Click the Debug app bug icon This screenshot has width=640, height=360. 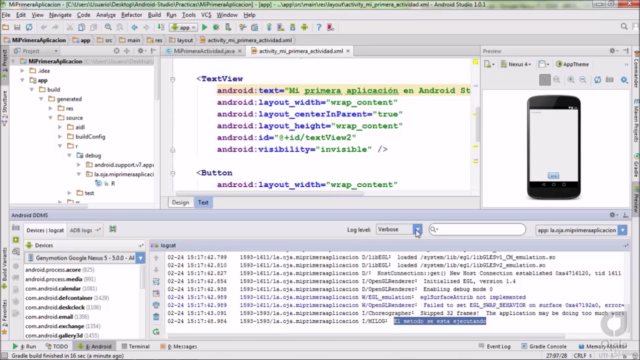point(216,27)
